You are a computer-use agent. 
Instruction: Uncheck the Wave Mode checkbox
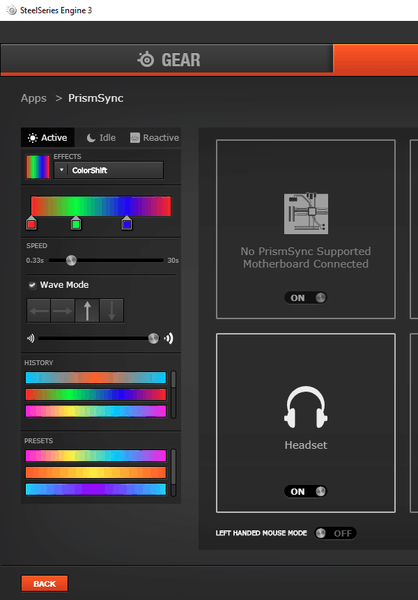coord(33,285)
